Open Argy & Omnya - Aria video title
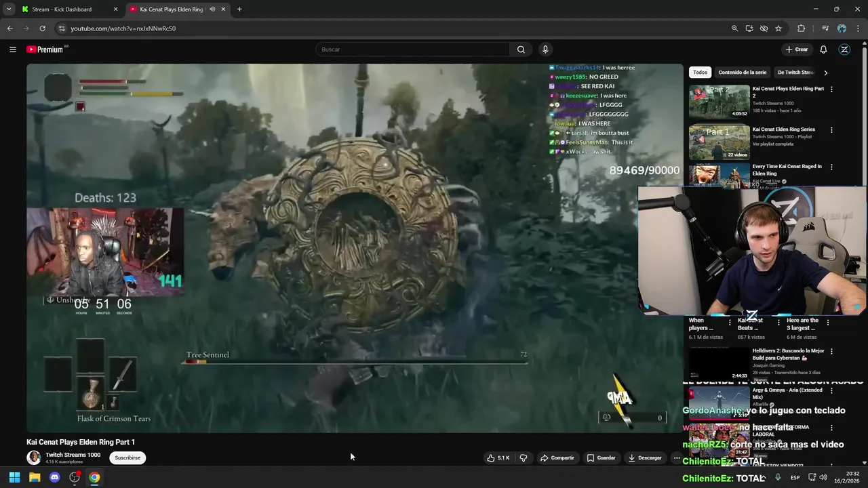The height and width of the screenshot is (488, 868). (x=787, y=394)
